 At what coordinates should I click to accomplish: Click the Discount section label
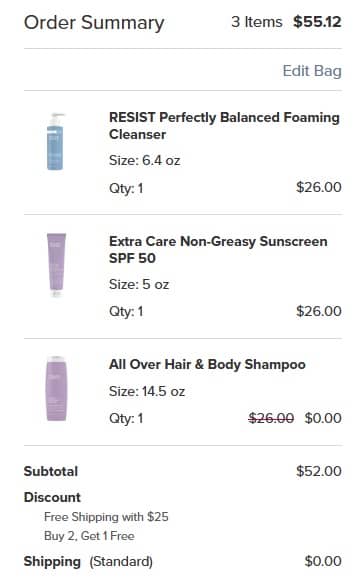(52, 497)
